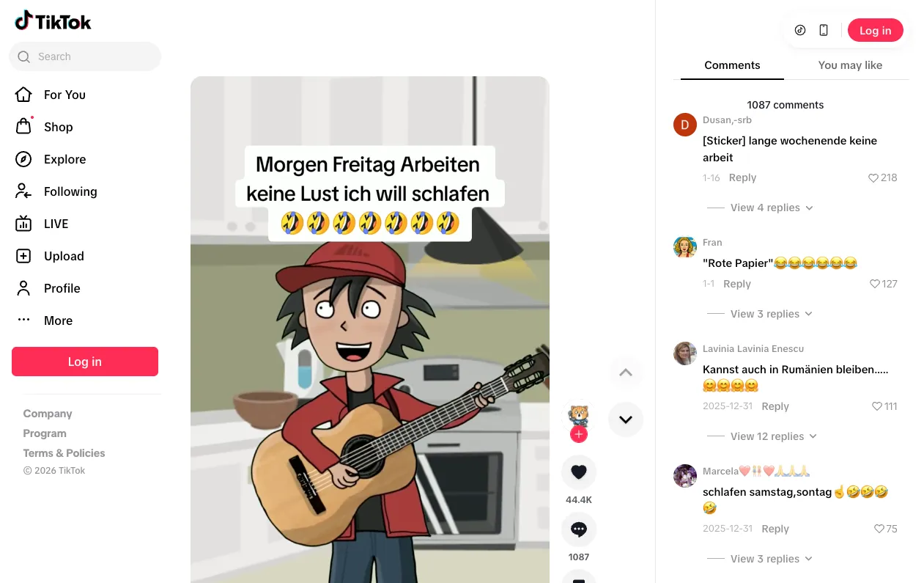Open comments via the speech bubble icon
The width and height of the screenshot is (924, 583).
click(x=579, y=529)
